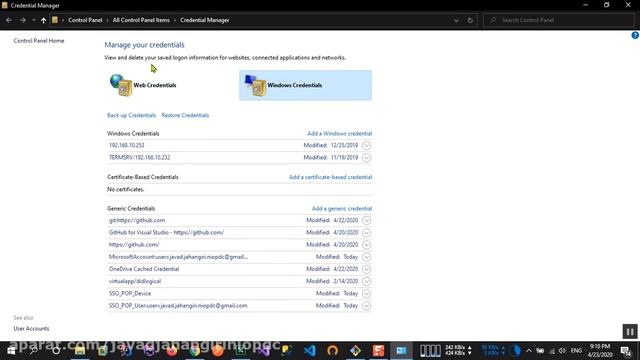Open the Action Center notifications icon
The height and width of the screenshot is (360, 640).
click(626, 351)
